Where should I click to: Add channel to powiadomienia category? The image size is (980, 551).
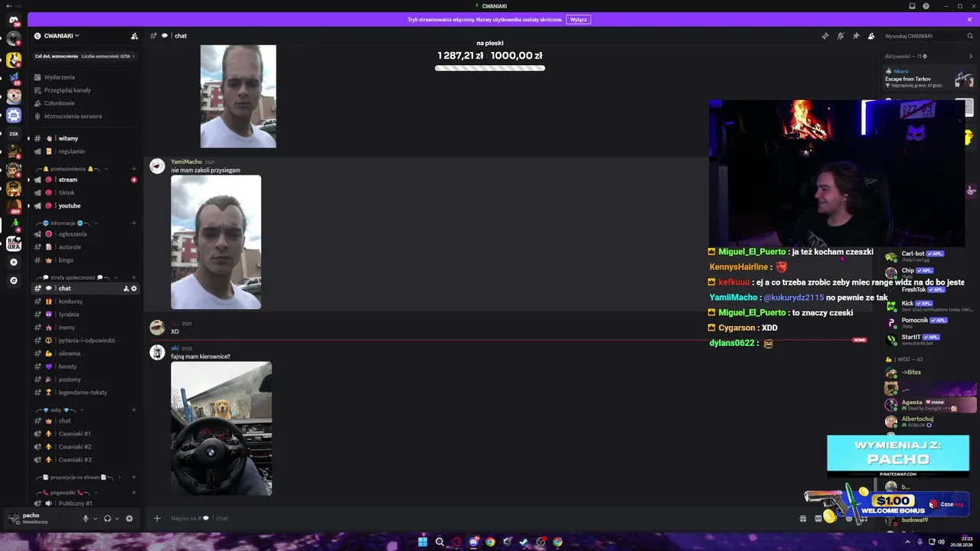coord(134,168)
